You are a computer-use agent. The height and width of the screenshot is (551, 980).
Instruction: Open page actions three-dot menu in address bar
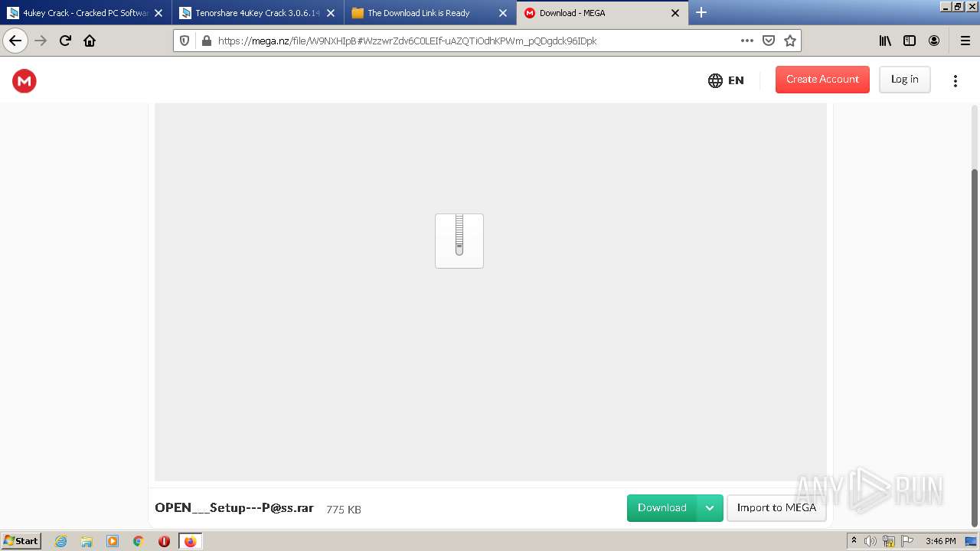(746, 41)
